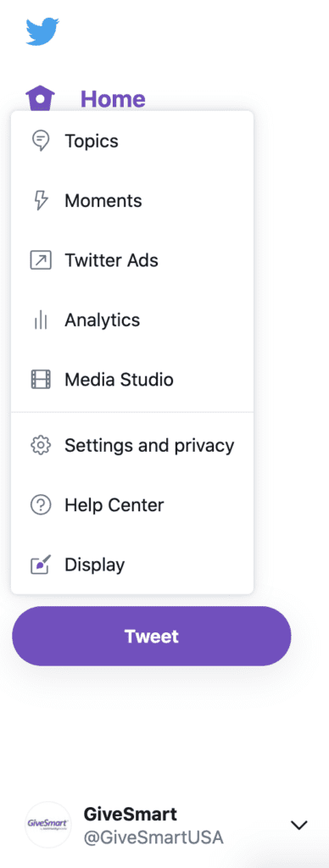The width and height of the screenshot is (329, 868).
Task: Click the purple Home birdhouse icon
Action: (41, 98)
